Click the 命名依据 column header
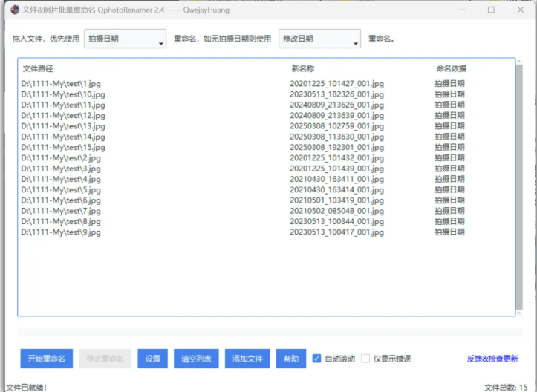 point(451,68)
